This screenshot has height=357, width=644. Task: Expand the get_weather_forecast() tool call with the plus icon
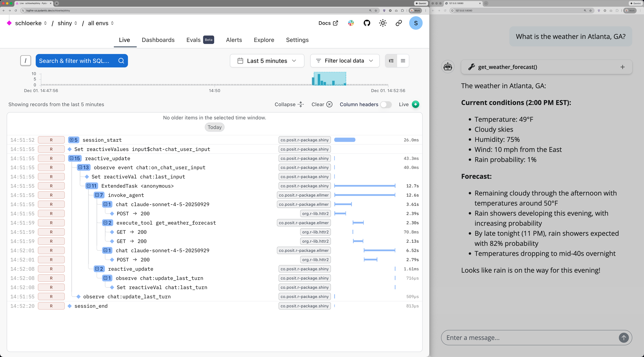click(x=623, y=67)
